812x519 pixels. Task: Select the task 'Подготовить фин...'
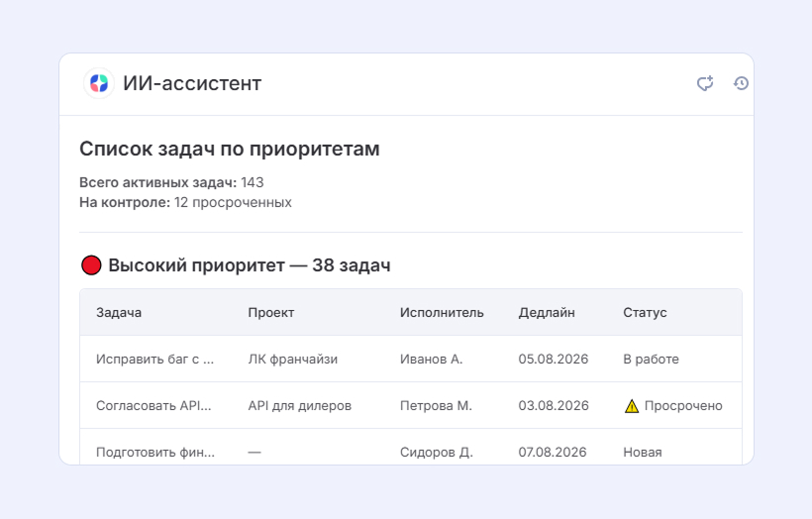point(155,453)
